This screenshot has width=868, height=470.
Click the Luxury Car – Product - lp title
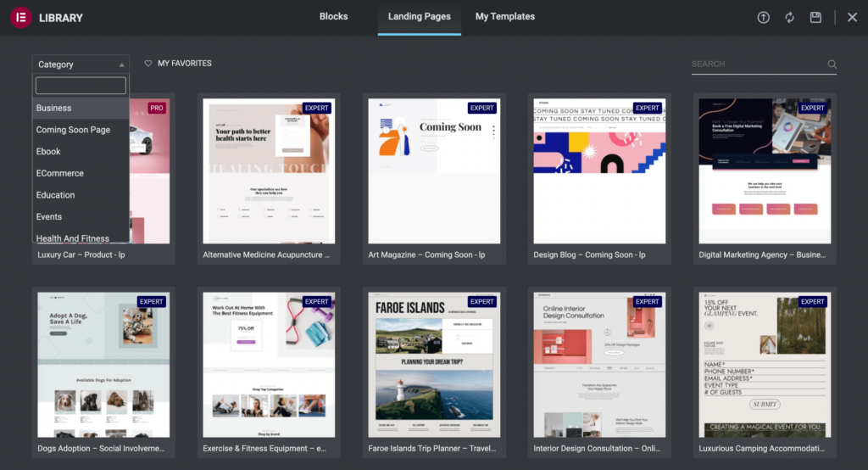[x=81, y=255]
